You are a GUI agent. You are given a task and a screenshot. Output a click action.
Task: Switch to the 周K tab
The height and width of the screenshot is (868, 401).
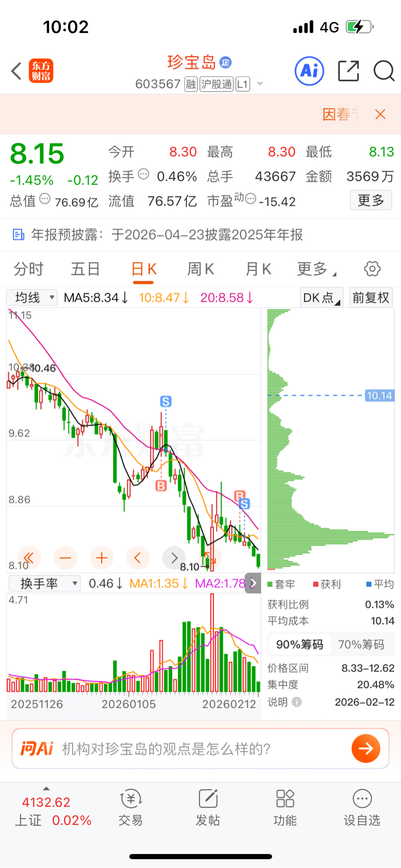201,269
